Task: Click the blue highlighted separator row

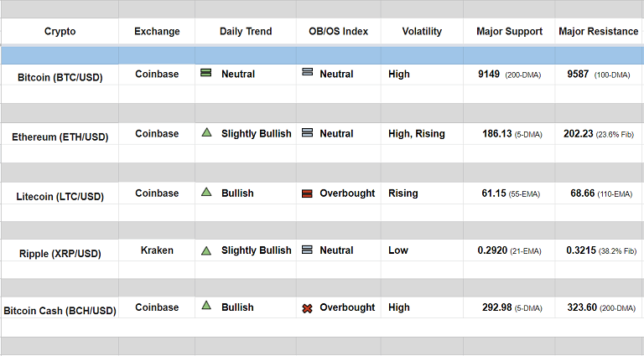Action: tap(322, 55)
